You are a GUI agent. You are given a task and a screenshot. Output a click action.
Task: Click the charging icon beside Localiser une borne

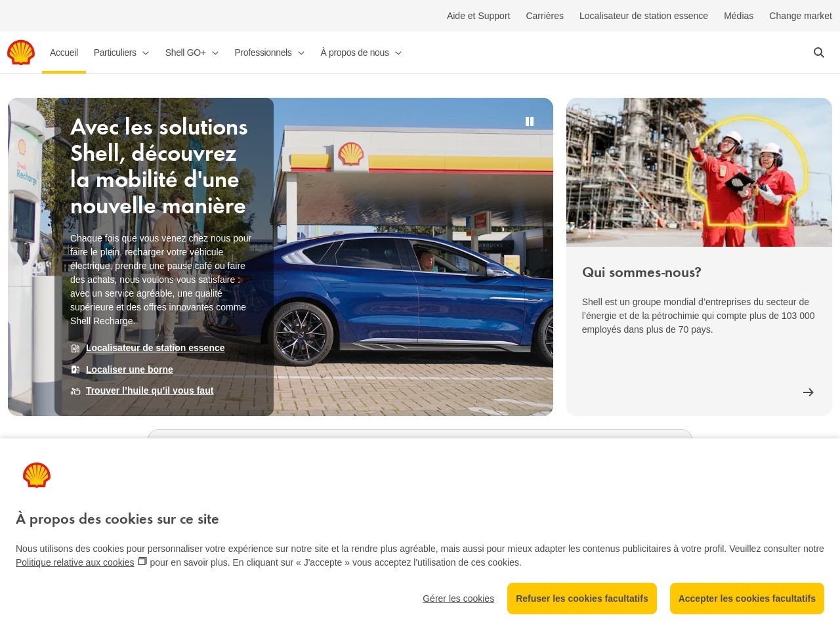coord(75,370)
